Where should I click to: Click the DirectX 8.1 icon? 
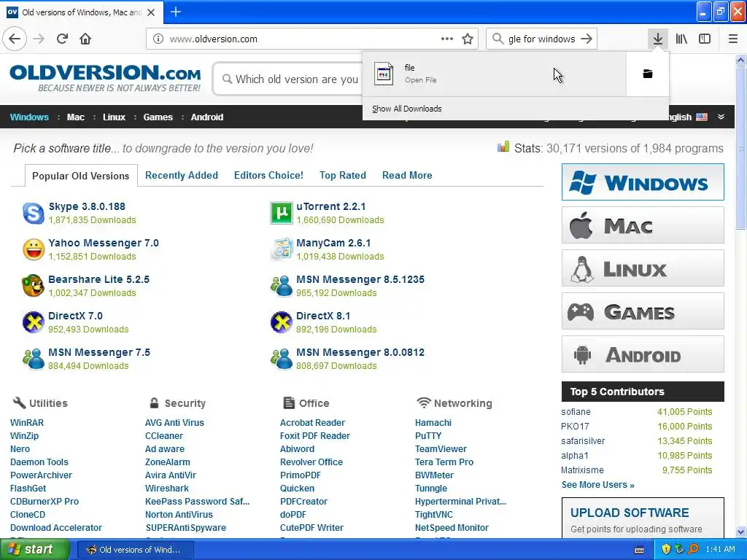click(281, 322)
